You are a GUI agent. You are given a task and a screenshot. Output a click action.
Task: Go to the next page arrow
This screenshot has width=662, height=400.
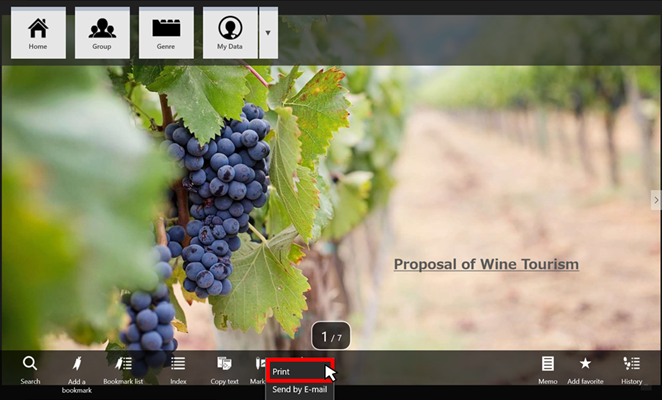656,200
